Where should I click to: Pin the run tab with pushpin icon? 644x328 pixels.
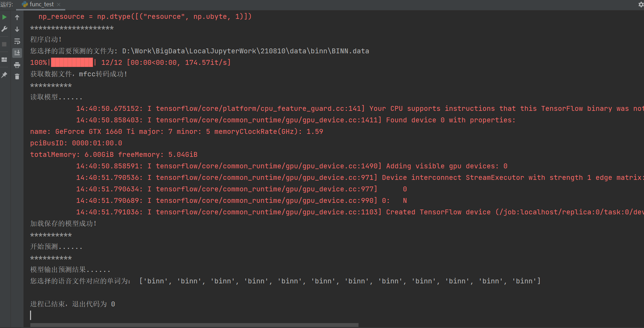pos(5,75)
